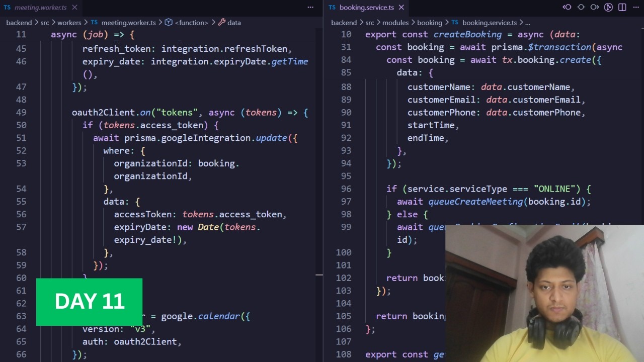Click 'customerName' key on line 88
Image resolution: width=644 pixels, height=362 pixels.
tap(439, 87)
